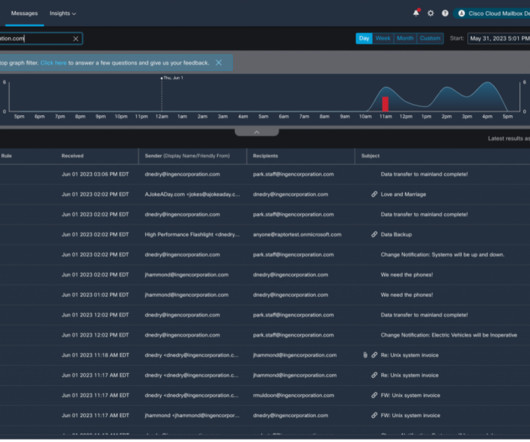Screen dimensions: 530x442
Task: Click the Rule column header
Action: [6, 156]
